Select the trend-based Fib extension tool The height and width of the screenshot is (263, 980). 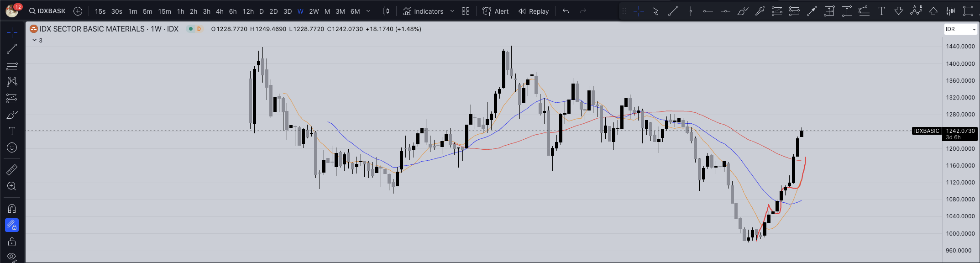tap(794, 11)
